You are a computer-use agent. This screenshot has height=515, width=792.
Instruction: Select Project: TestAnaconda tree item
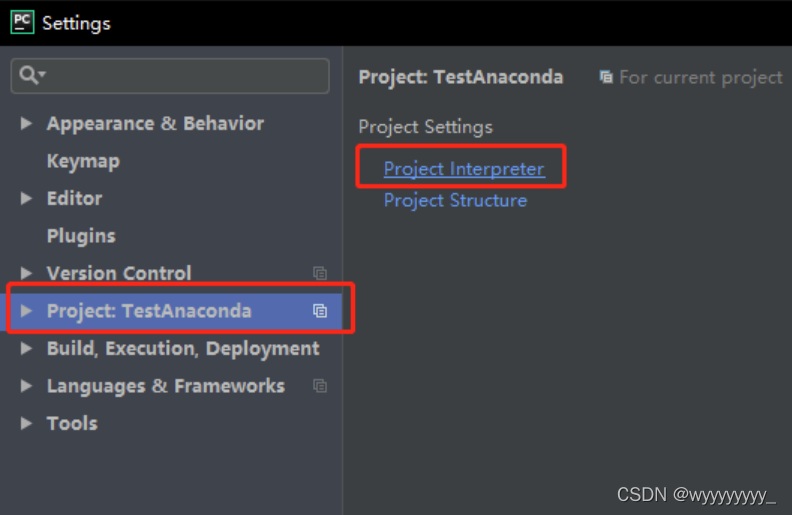click(149, 311)
